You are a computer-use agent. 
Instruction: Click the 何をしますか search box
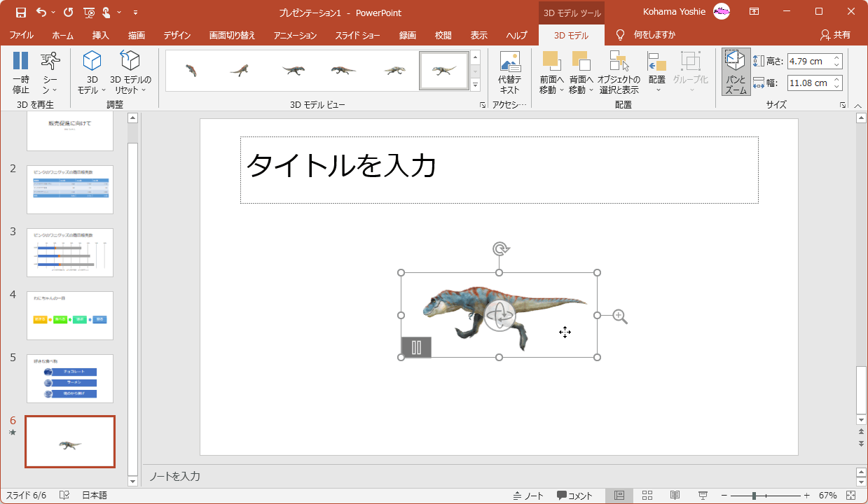(654, 35)
